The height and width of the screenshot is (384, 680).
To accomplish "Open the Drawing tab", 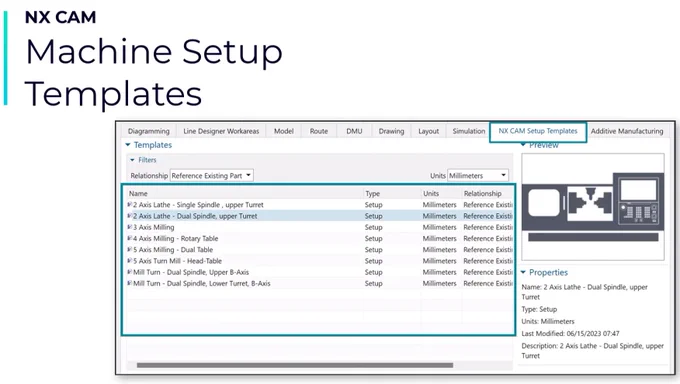I will (x=391, y=131).
